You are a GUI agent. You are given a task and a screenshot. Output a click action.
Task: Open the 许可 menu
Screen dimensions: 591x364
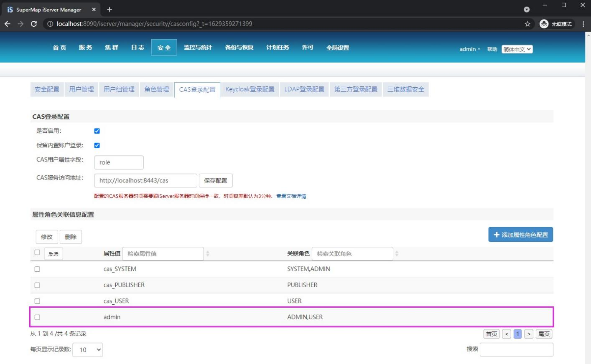308,48
